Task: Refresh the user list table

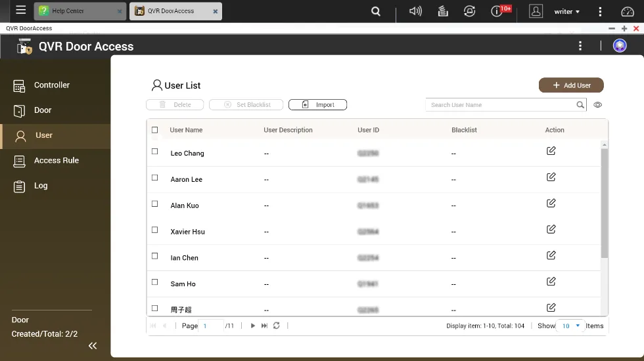Action: coord(277,326)
